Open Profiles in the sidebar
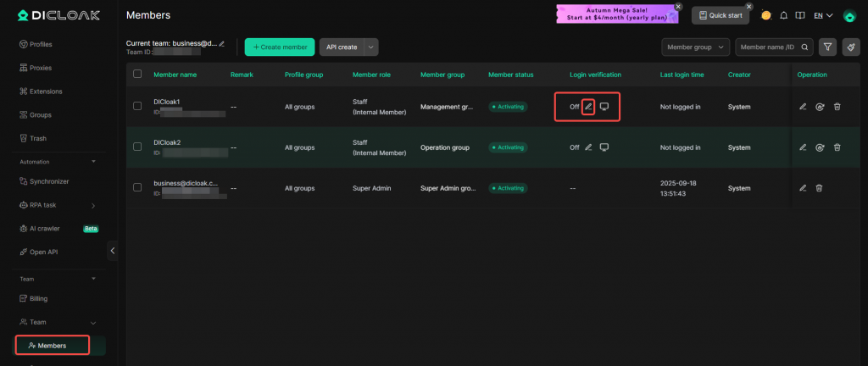Image resolution: width=868 pixels, height=366 pixels. [x=41, y=44]
